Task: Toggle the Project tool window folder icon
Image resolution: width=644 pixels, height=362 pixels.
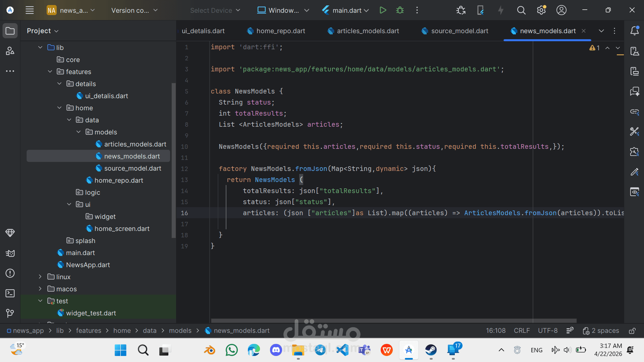Action: 10,31
